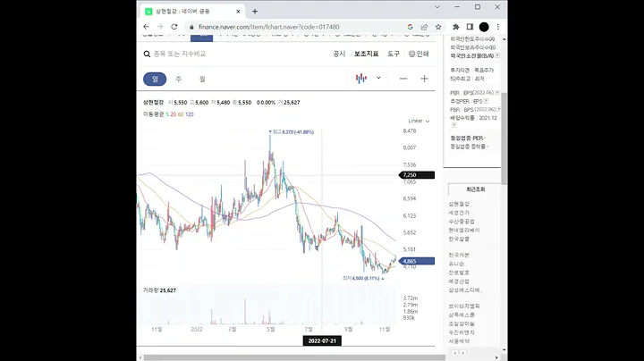Close the 삼현철강 browser tab
Image resolution: width=644 pixels, height=361 pixels.
238,12
